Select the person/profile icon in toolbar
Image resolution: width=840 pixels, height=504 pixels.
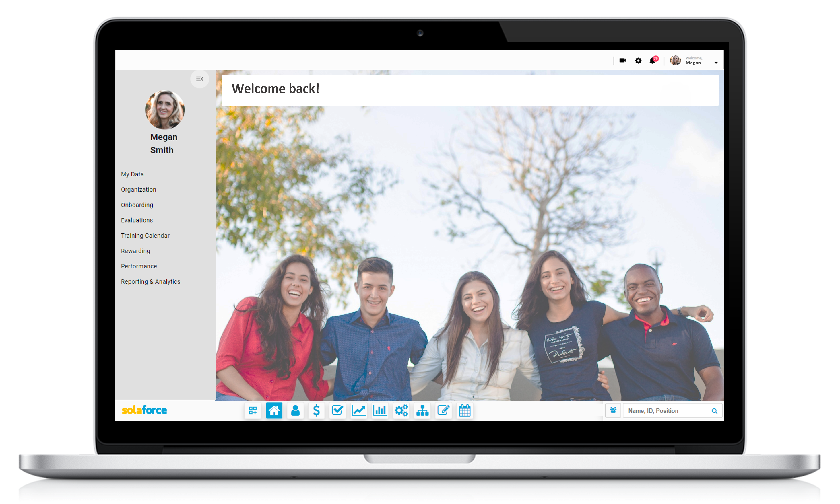[295, 410]
